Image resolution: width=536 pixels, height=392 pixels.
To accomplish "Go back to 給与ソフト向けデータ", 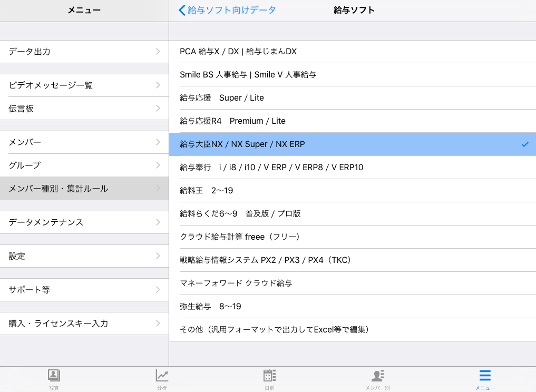I will tap(232, 10).
